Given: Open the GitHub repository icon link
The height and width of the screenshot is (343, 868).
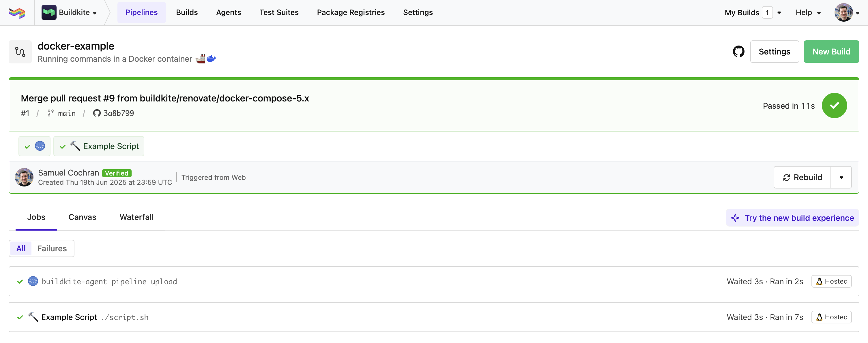Looking at the screenshot, I should pyautogui.click(x=738, y=52).
